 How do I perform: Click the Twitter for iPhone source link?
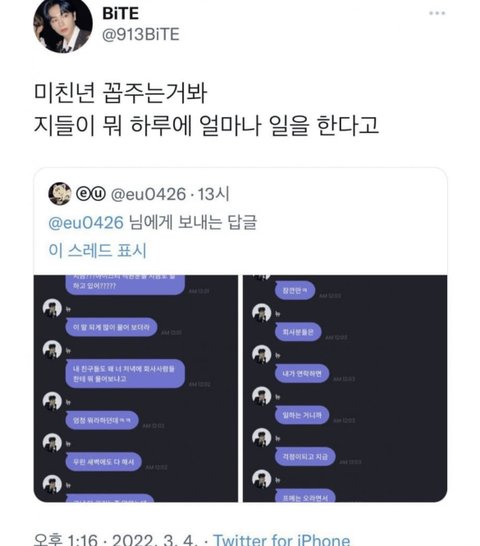coord(281,540)
